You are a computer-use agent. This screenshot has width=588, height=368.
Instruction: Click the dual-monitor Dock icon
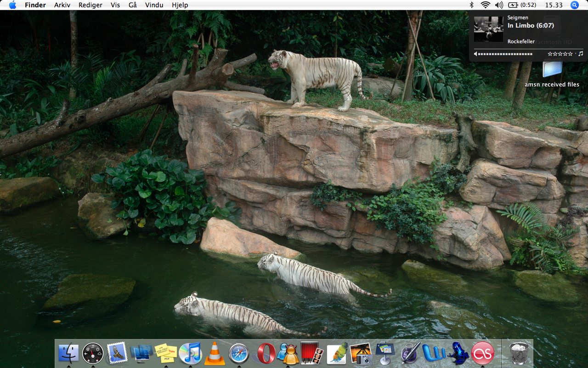click(141, 353)
